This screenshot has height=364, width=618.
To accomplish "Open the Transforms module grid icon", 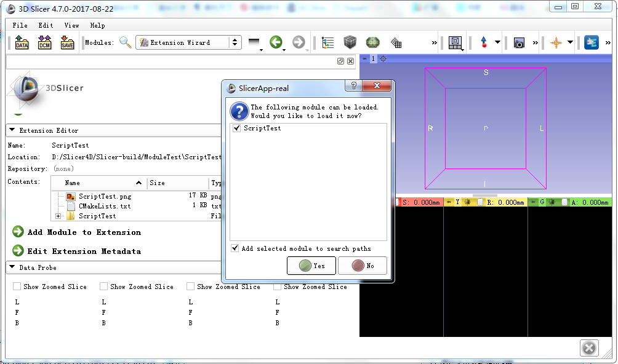I will click(396, 42).
